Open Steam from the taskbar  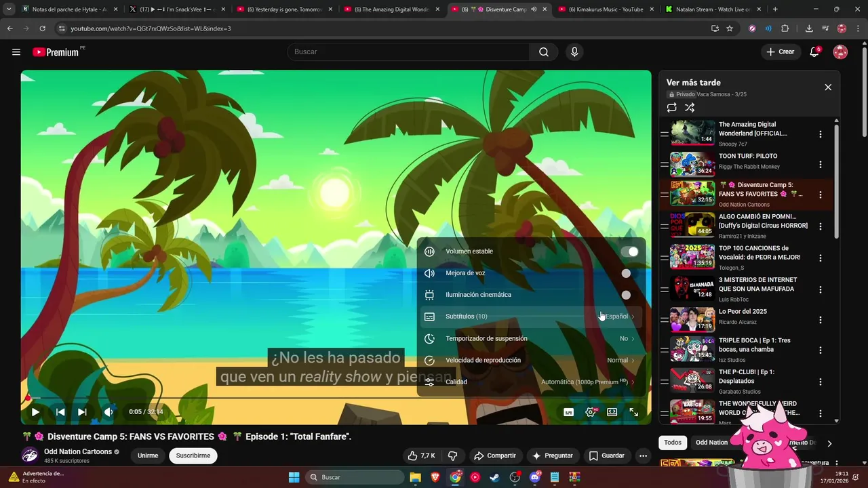pos(495,477)
